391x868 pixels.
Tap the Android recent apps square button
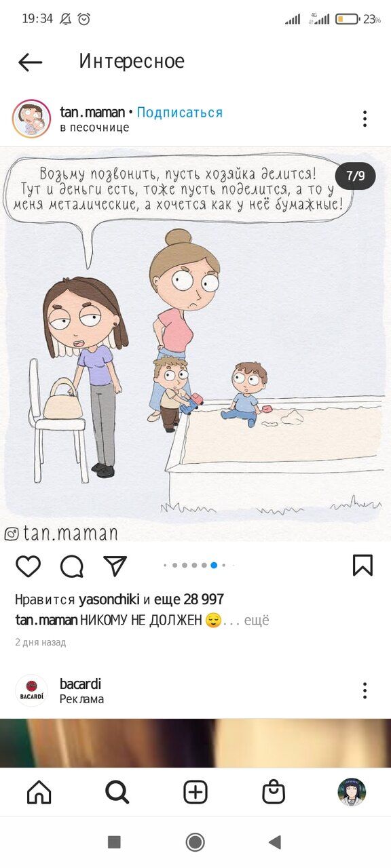114,842
